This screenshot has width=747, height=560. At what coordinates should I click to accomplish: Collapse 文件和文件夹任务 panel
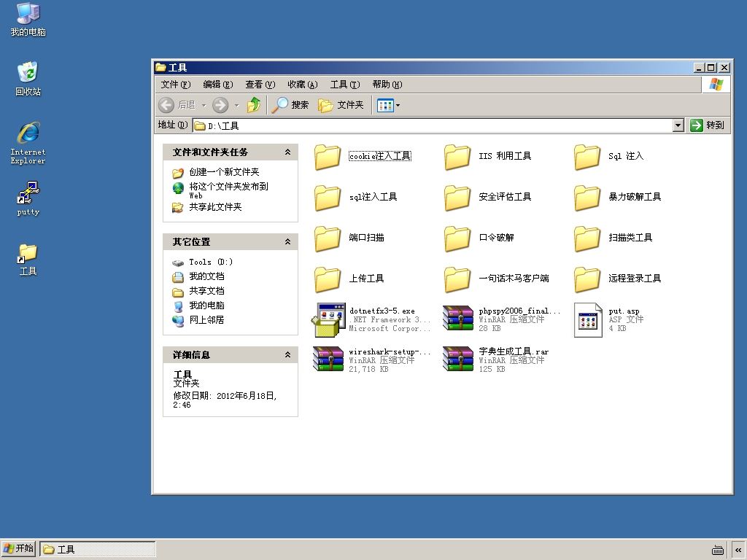pos(287,152)
